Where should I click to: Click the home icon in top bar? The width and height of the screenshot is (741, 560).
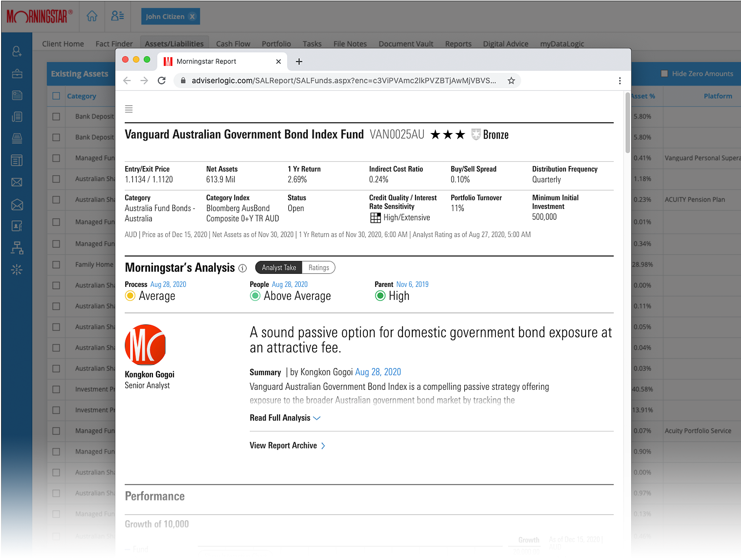[x=92, y=16]
